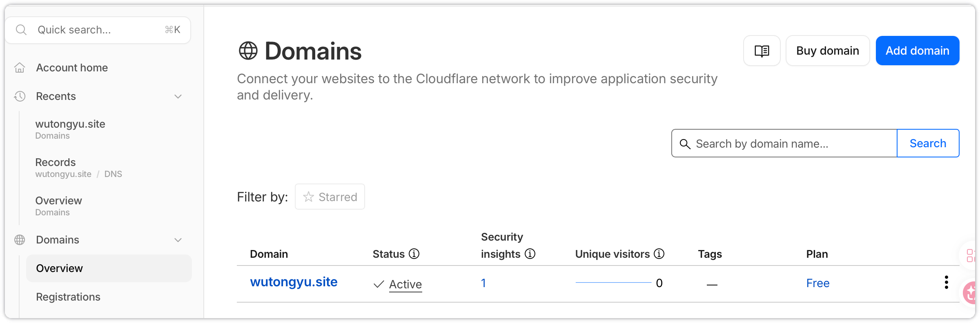Open the security insights count 1 link
Image resolution: width=980 pixels, height=323 pixels.
coord(483,283)
